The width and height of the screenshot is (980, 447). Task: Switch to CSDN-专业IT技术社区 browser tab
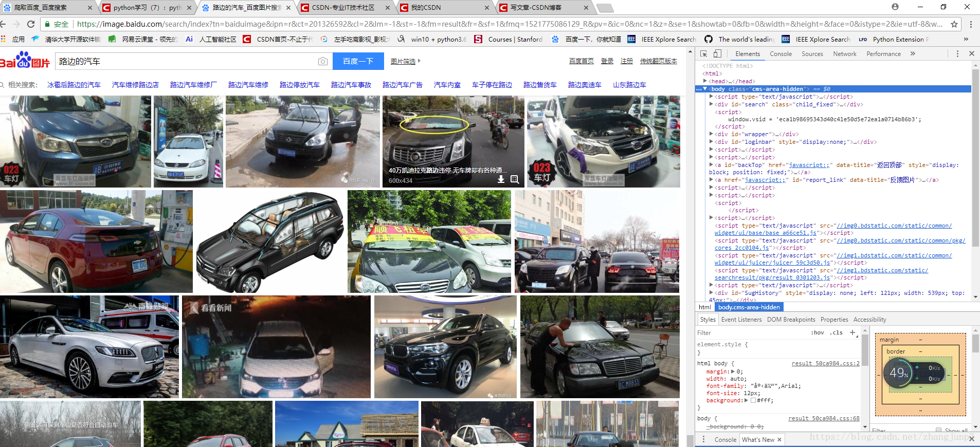pos(343,8)
